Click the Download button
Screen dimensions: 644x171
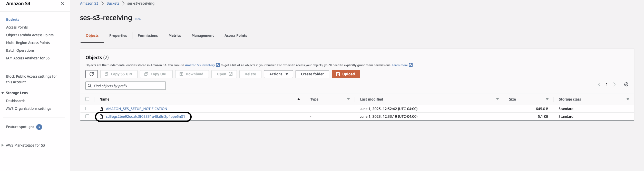tap(192, 74)
